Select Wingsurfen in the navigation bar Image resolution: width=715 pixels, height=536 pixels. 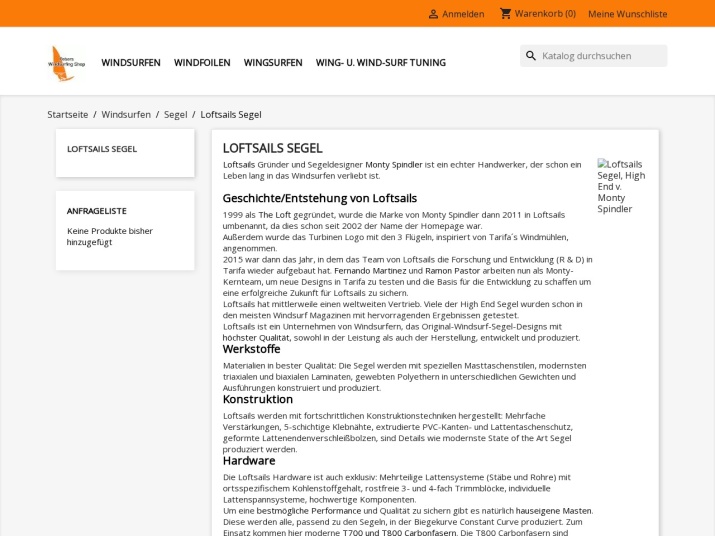coord(273,62)
